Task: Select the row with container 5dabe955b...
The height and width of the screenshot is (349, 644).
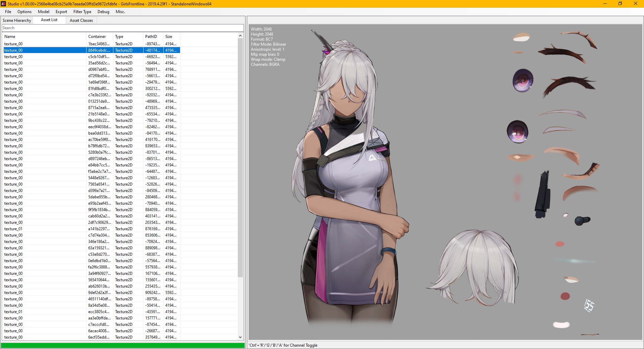Action: click(92, 197)
